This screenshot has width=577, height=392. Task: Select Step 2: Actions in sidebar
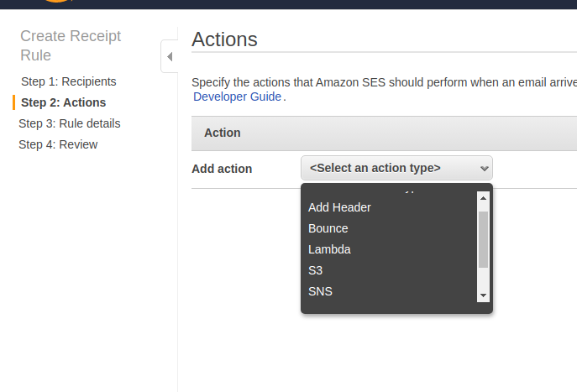[x=64, y=102]
